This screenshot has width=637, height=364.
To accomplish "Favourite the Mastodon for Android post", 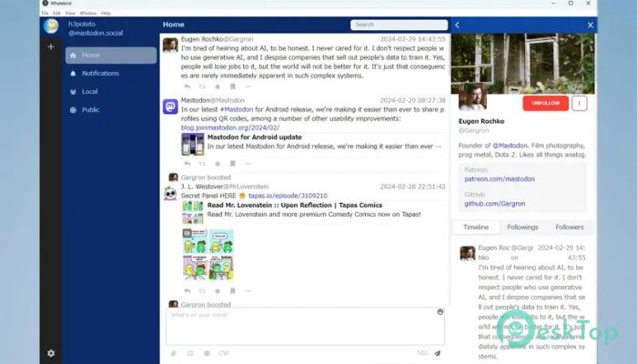I will pyautogui.click(x=217, y=164).
